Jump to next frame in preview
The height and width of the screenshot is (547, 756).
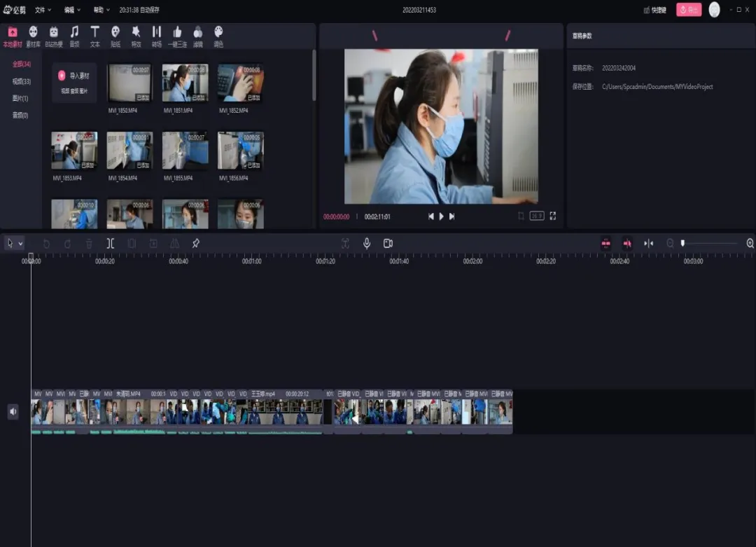(x=451, y=216)
